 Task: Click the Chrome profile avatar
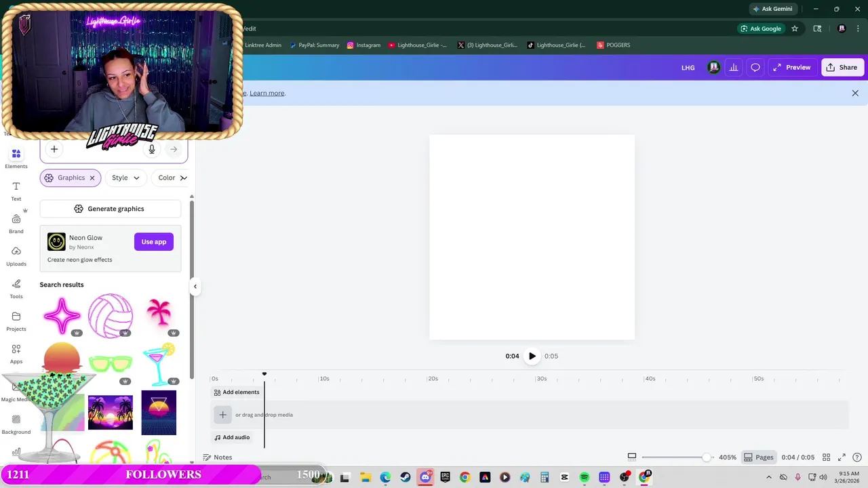(x=842, y=28)
